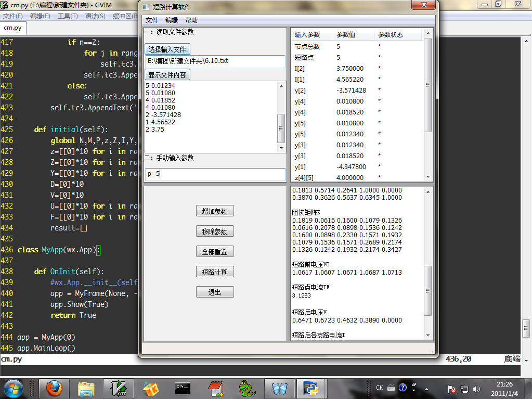Open GVIM 工具(T) menu
The height and width of the screenshot is (399, 532).
click(68, 16)
